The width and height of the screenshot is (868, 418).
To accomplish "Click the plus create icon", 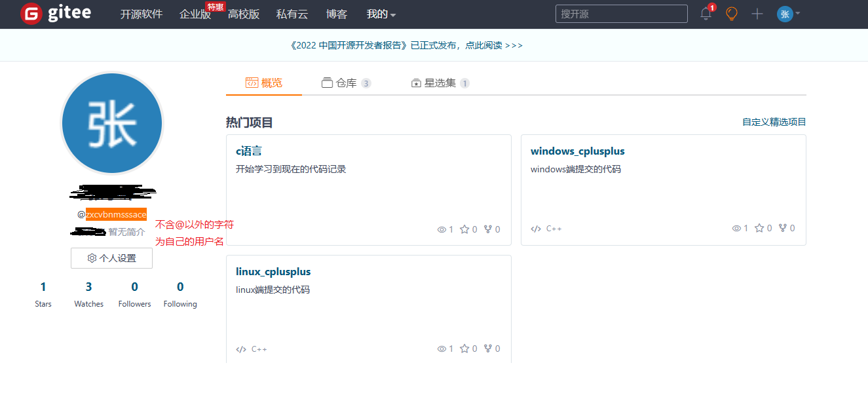I will [757, 14].
